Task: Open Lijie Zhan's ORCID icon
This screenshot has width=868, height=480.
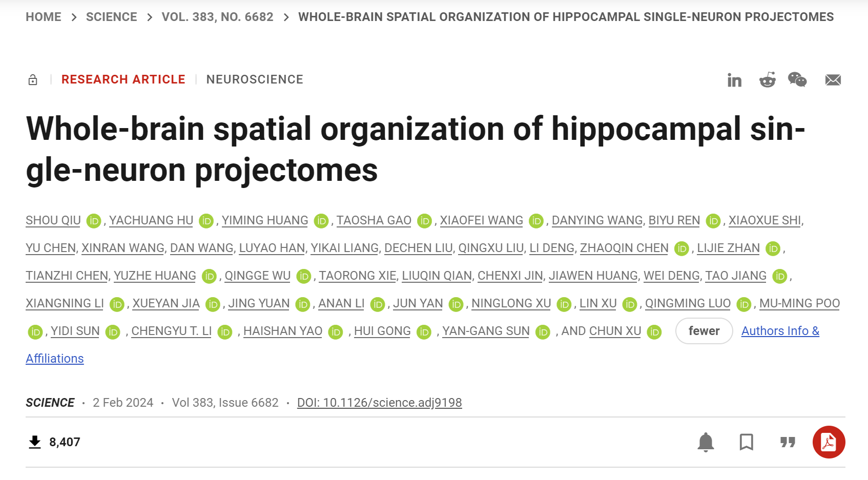Action: (x=773, y=248)
